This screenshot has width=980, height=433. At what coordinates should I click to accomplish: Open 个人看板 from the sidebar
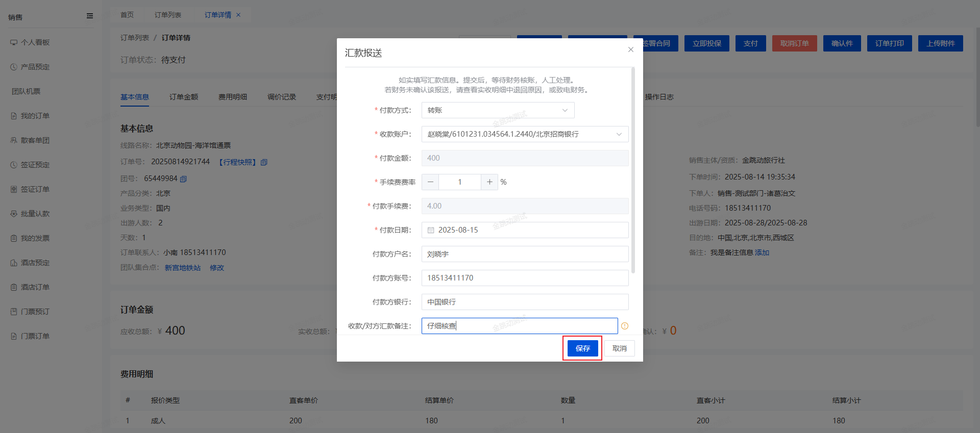35,42
